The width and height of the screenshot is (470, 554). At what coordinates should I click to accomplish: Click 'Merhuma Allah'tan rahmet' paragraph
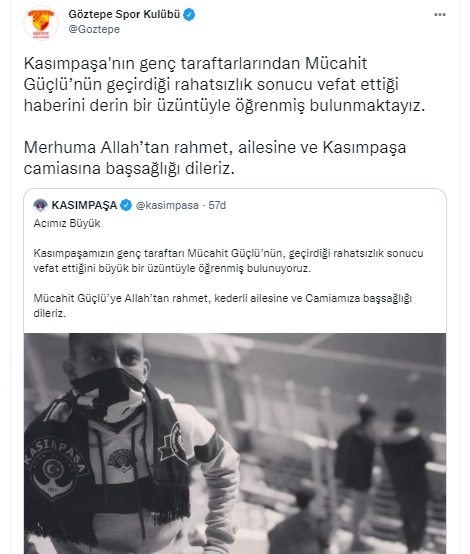[x=215, y=158]
